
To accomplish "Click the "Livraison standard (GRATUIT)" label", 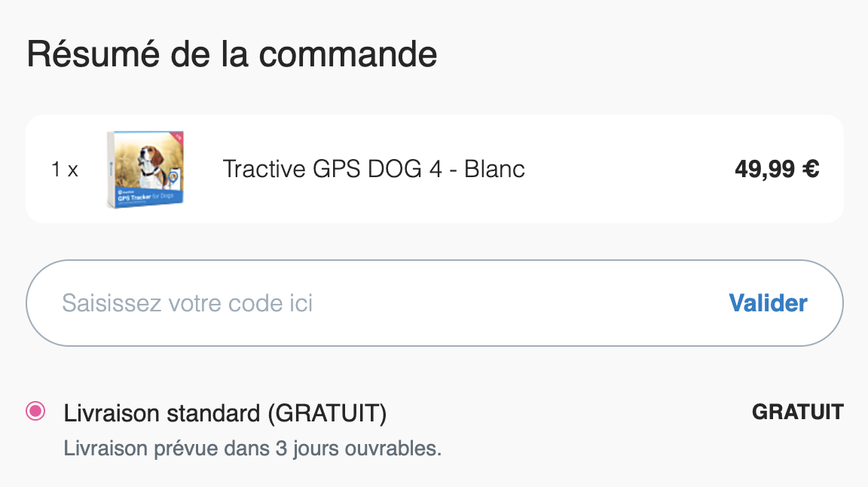I will click(225, 413).
